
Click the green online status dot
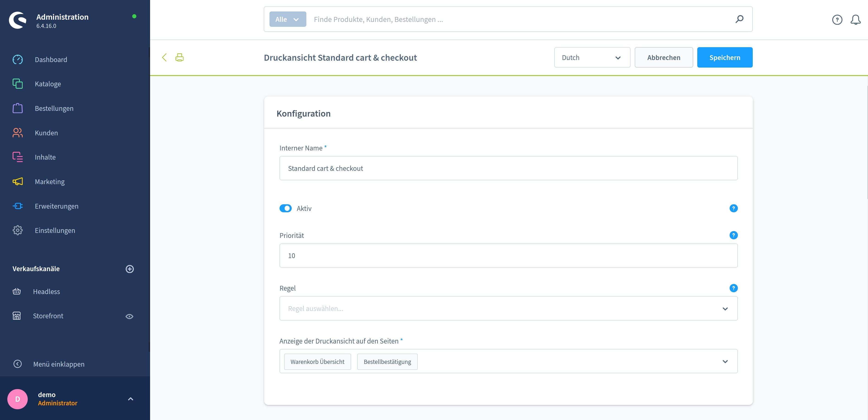[134, 16]
